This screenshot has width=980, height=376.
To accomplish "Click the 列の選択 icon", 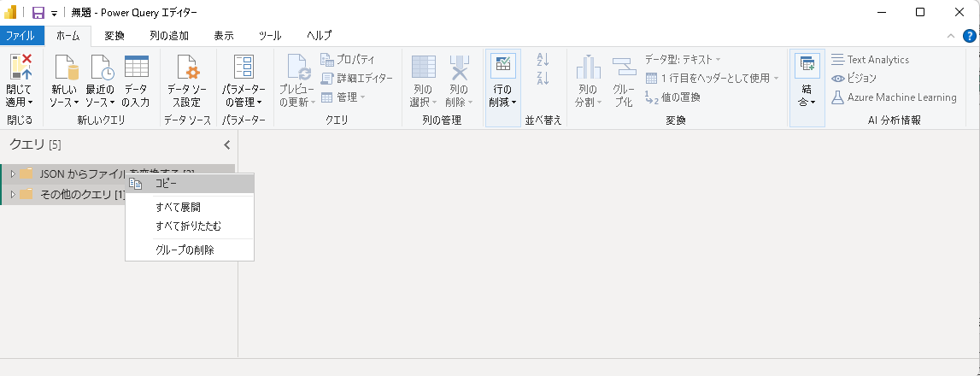I will (423, 68).
